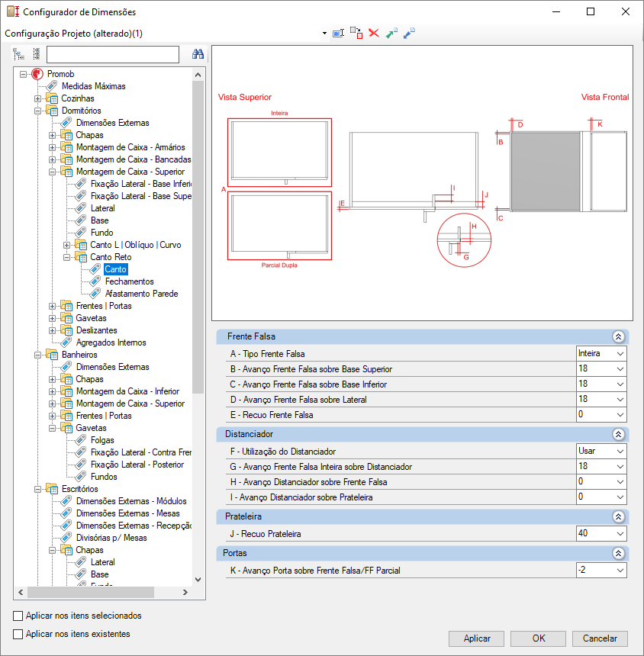
Task: Click the Aplicar button
Action: pyautogui.click(x=476, y=638)
